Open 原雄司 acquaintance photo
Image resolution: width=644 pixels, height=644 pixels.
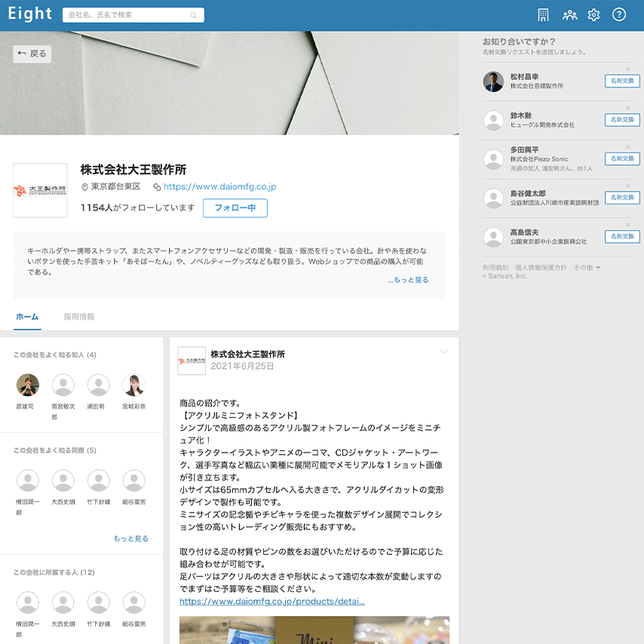click(27, 385)
